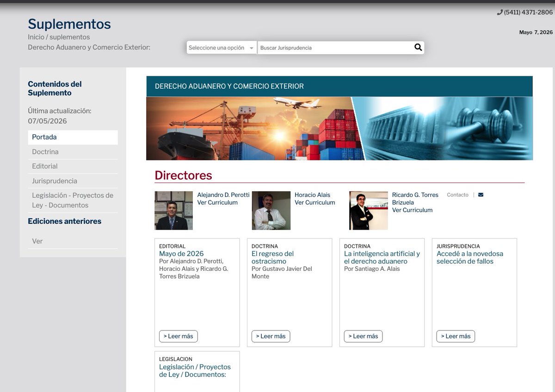This screenshot has height=392, width=555.
Task: Open Legislación - Proyectos de Ley - Documentos sidebar item
Action: tap(73, 200)
